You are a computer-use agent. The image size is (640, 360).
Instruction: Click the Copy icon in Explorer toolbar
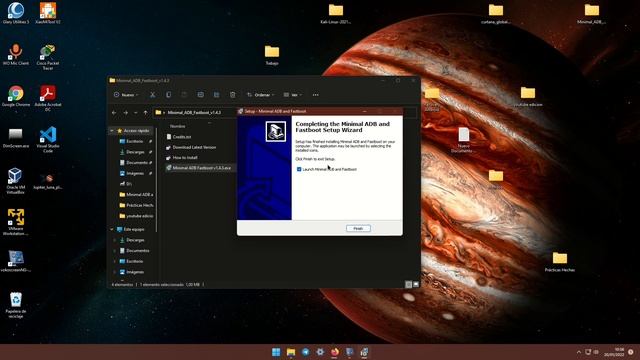pyautogui.click(x=168, y=95)
